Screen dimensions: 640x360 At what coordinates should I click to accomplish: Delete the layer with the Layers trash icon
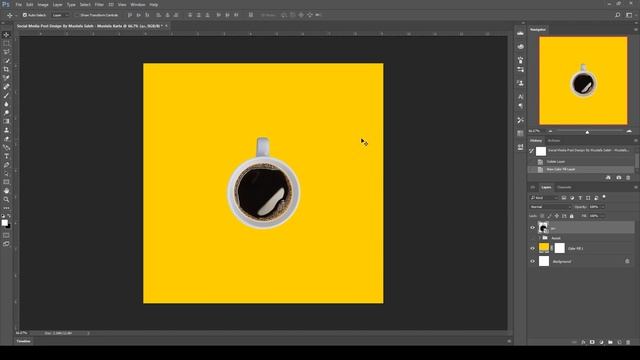tap(628, 342)
